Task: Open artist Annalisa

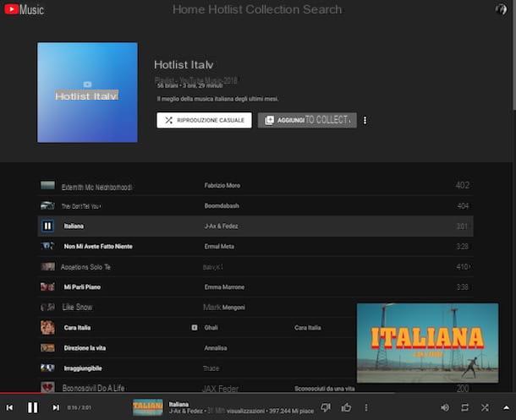Action: (x=216, y=348)
